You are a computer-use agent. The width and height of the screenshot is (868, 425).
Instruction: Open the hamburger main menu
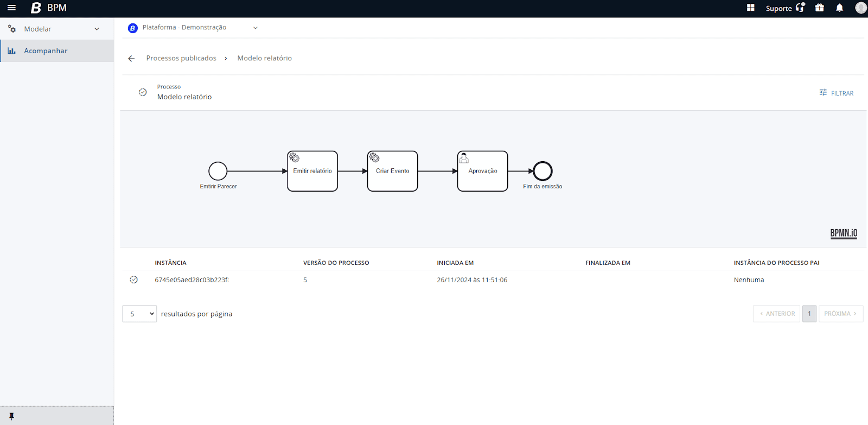tap(11, 8)
